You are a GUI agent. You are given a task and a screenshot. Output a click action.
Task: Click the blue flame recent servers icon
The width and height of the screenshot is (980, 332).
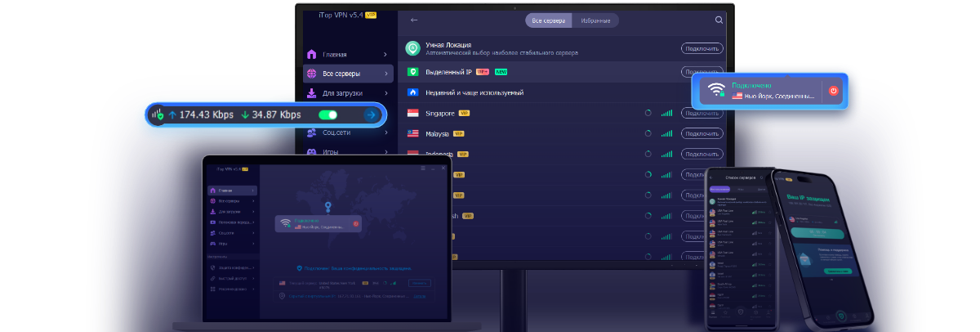(413, 92)
